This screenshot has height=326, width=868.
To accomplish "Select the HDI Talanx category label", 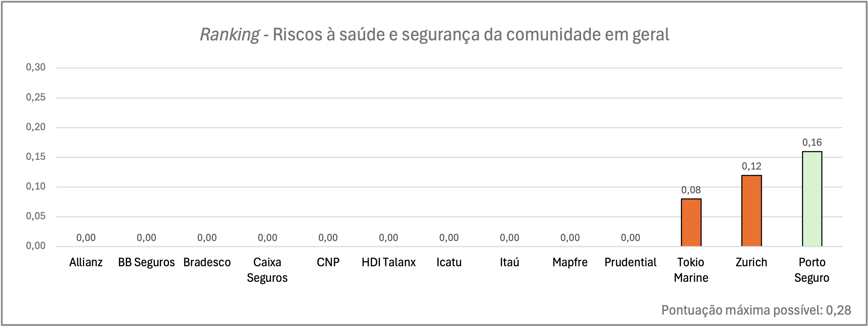I will 388,262.
